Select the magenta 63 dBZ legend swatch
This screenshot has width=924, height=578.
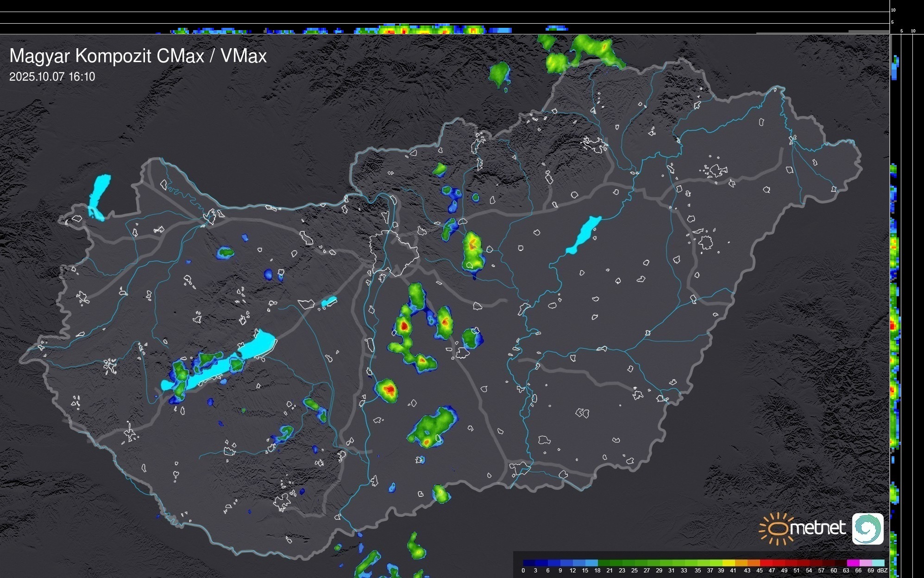point(853,563)
